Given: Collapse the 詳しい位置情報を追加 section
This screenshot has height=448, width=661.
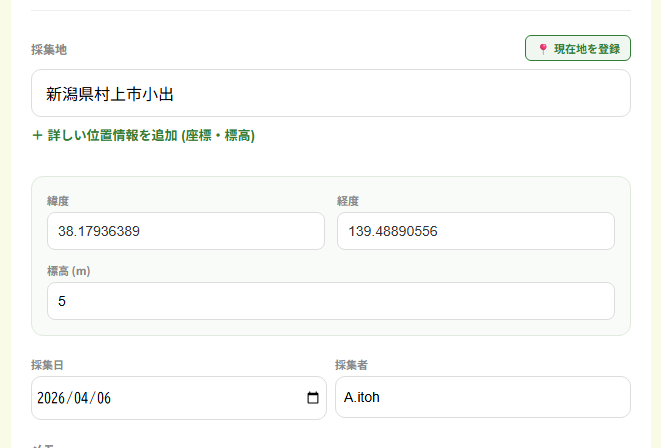Looking at the screenshot, I should 150,135.
